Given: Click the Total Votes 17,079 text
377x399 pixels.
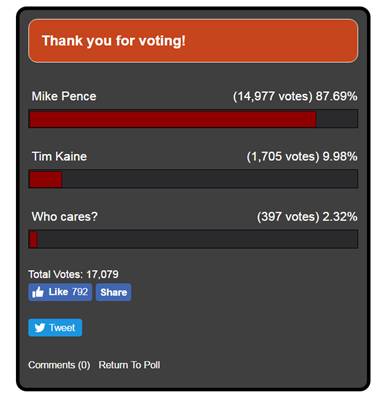Looking at the screenshot, I should (x=73, y=274).
